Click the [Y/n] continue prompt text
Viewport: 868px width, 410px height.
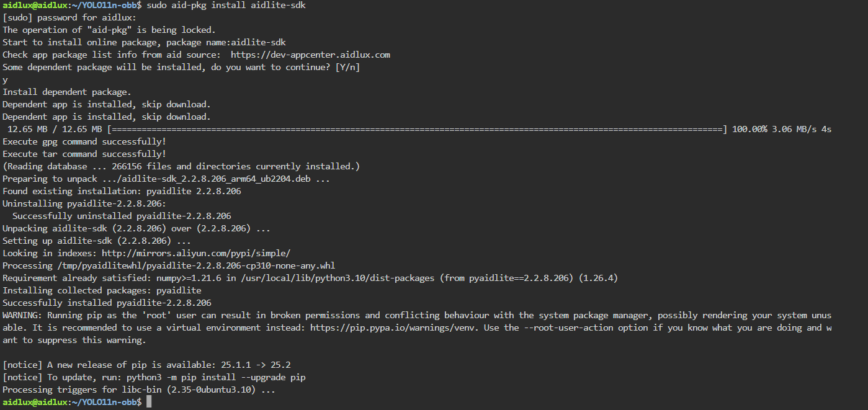click(347, 67)
